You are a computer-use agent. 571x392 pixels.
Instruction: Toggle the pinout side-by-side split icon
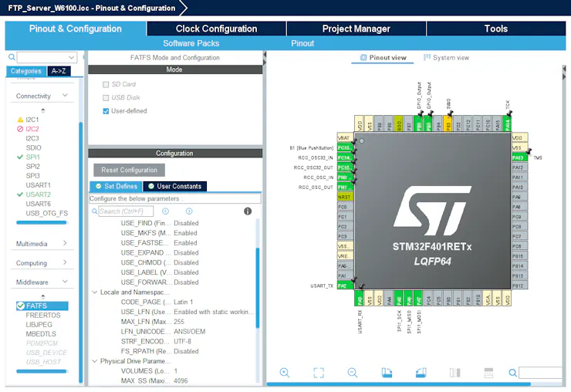[x=454, y=373]
